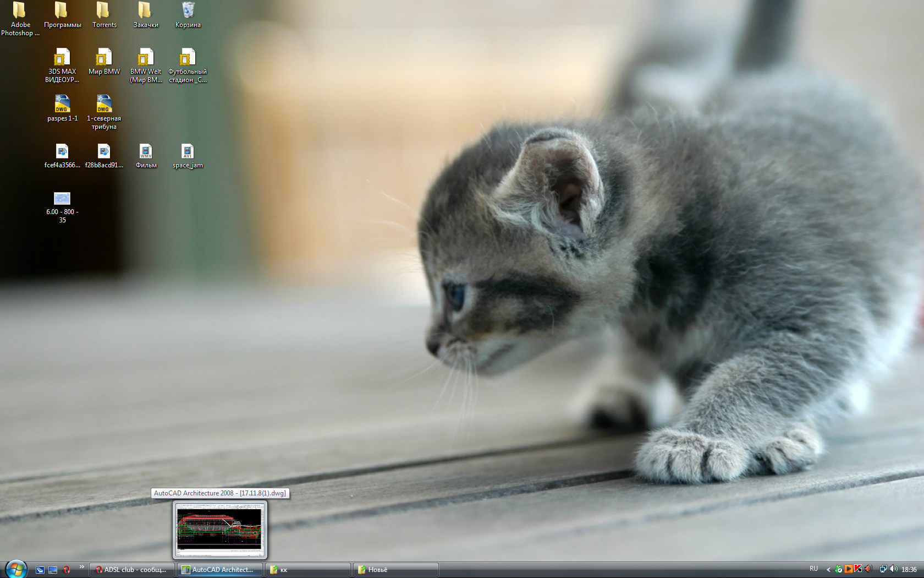Select the 6.00 - 800 - 35 image file

click(62, 199)
